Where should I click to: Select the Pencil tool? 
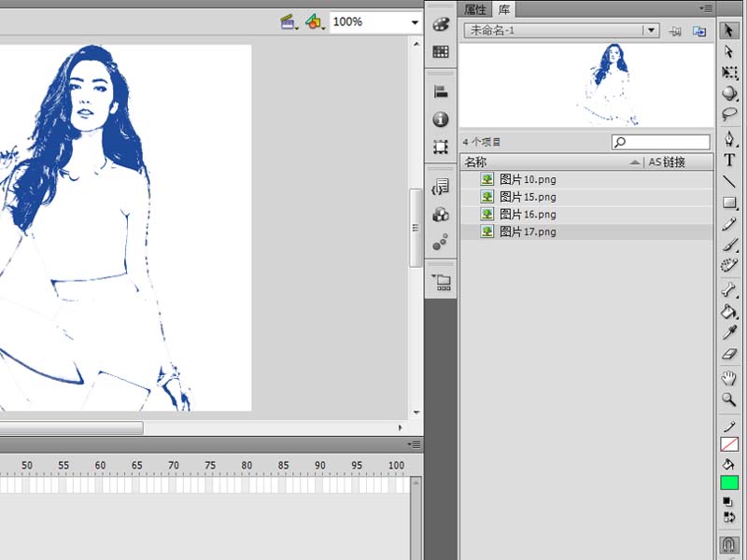[729, 224]
